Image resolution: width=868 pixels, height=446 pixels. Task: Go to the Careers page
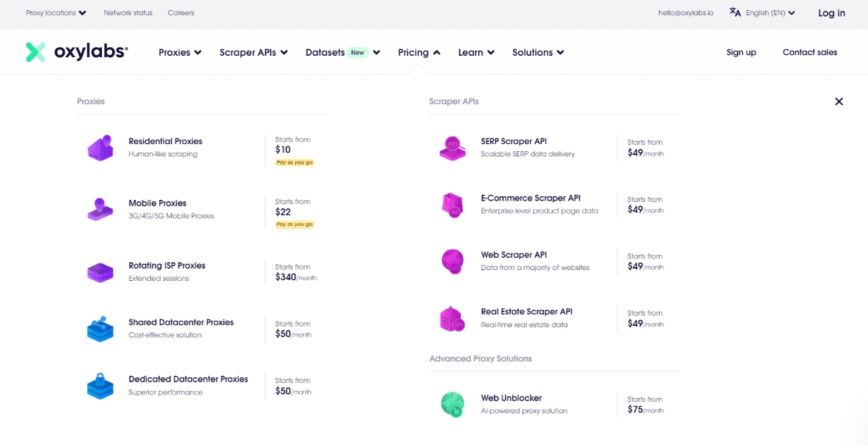click(181, 13)
